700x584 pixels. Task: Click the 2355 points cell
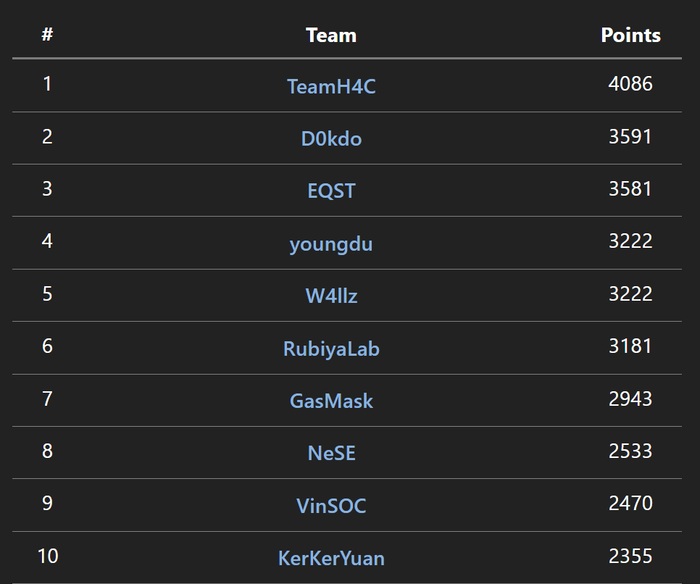click(x=630, y=556)
